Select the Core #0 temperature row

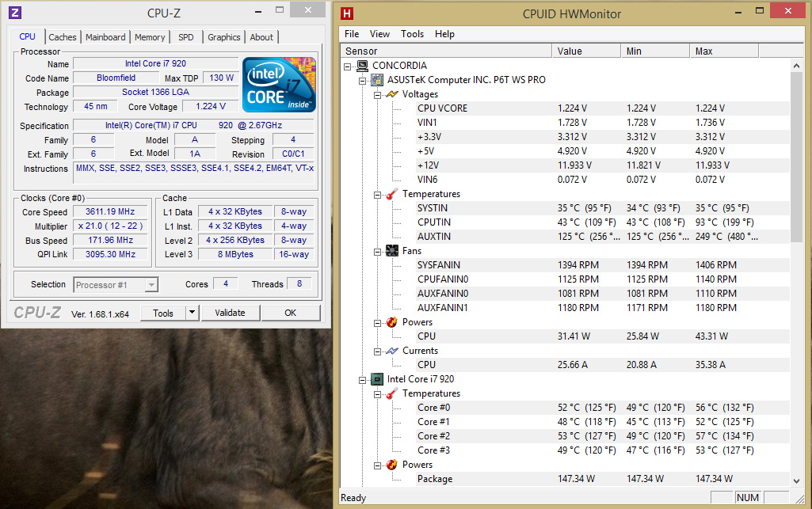pyautogui.click(x=603, y=408)
